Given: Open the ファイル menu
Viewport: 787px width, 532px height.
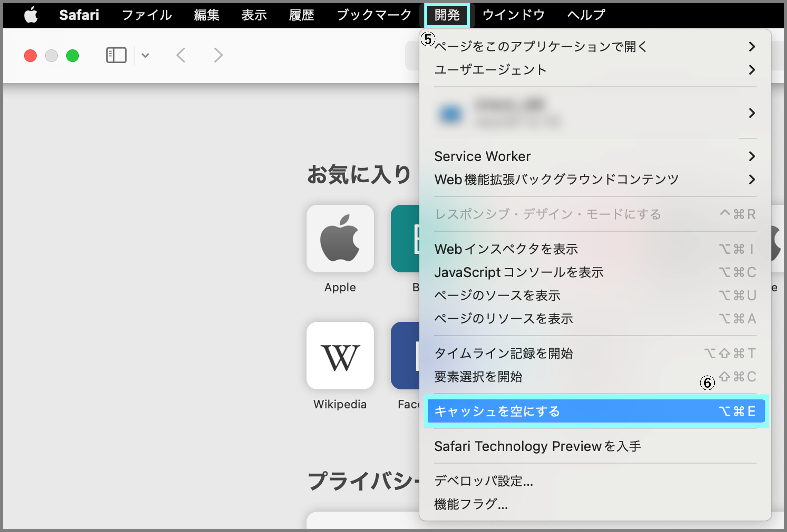Looking at the screenshot, I should point(147,15).
